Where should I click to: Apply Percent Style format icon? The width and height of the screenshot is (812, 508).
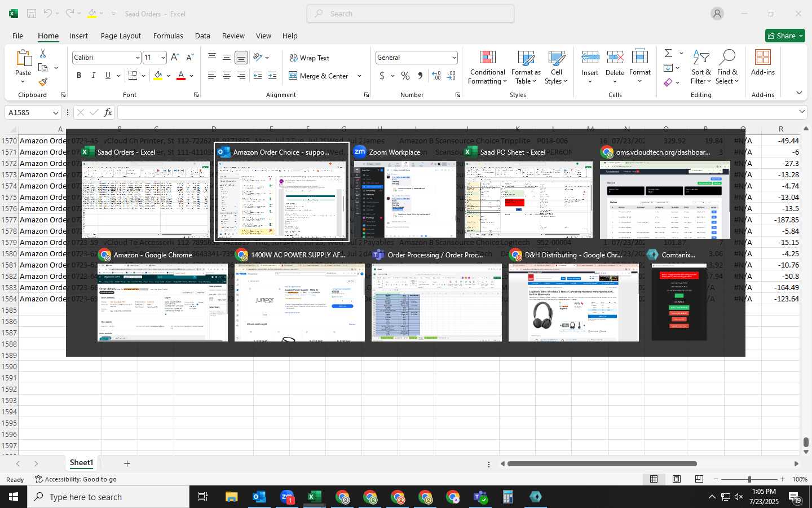[405, 76]
